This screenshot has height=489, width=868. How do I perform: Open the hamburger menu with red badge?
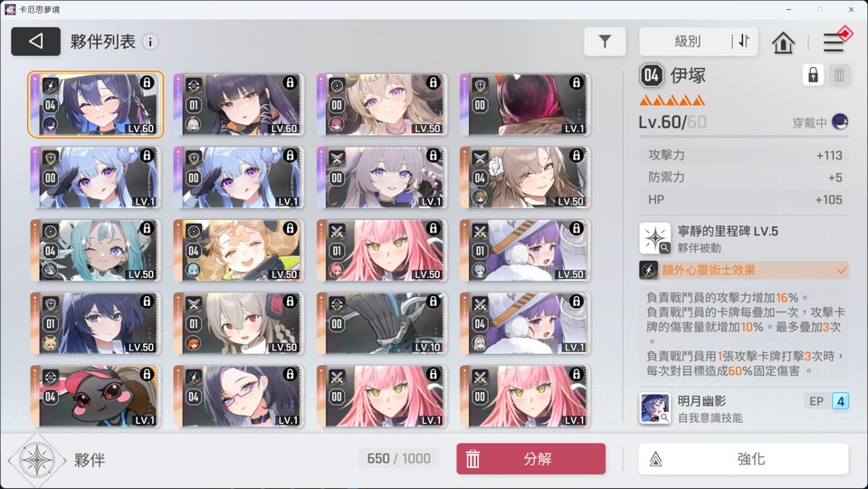(x=834, y=42)
